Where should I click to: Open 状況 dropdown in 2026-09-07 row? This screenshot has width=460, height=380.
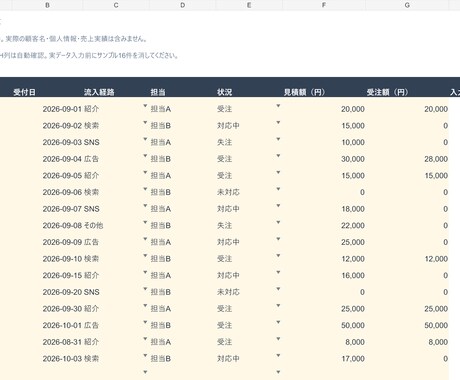pyautogui.click(x=278, y=206)
